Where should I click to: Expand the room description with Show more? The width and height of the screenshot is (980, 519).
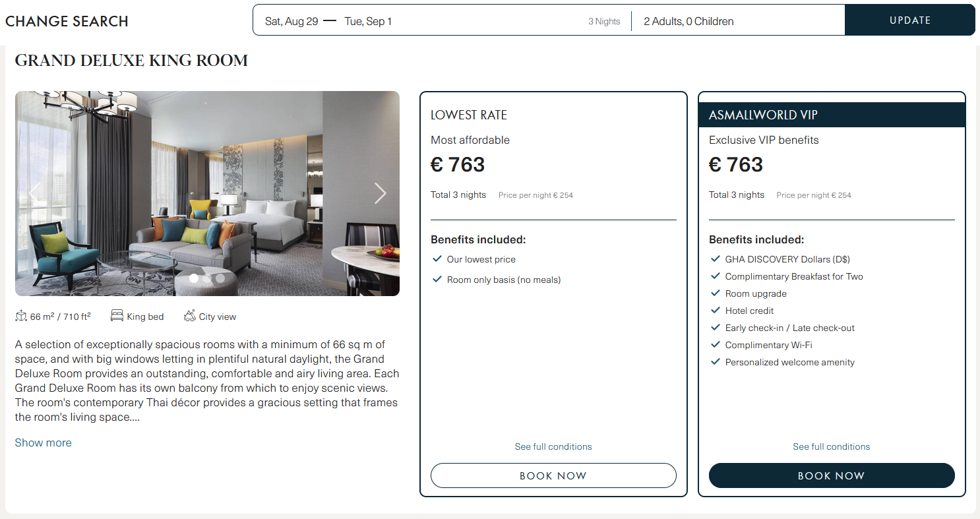point(43,443)
